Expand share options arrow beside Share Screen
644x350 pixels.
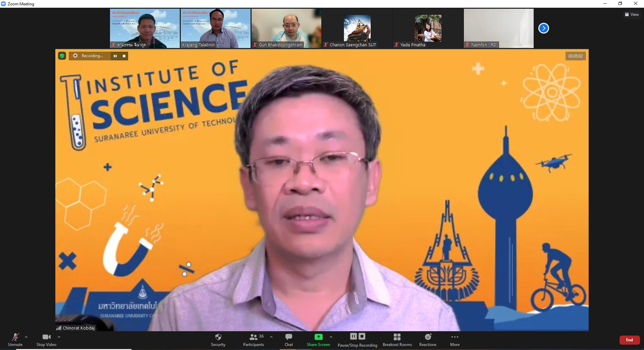(x=331, y=337)
